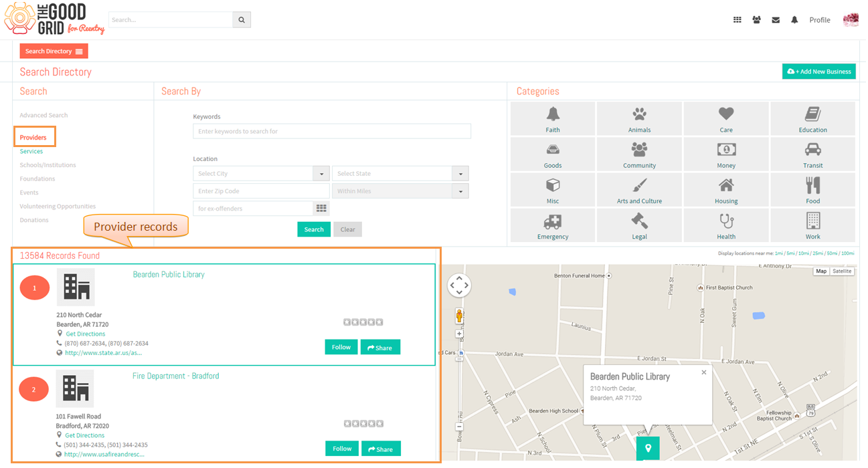Click the grid icon beside ex-offenders field

click(322, 209)
